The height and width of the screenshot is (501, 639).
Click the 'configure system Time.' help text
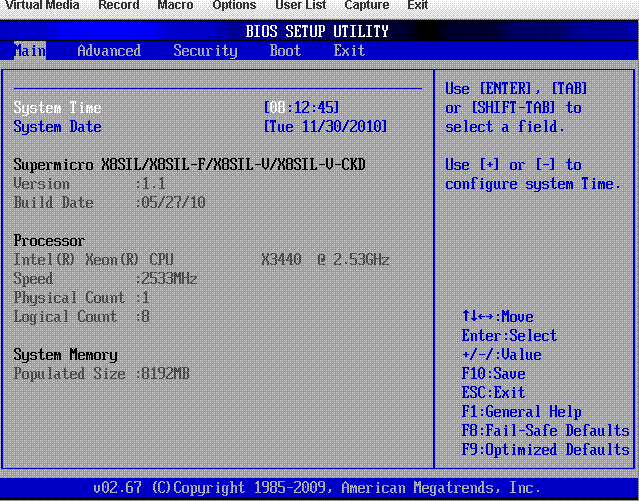point(533,184)
